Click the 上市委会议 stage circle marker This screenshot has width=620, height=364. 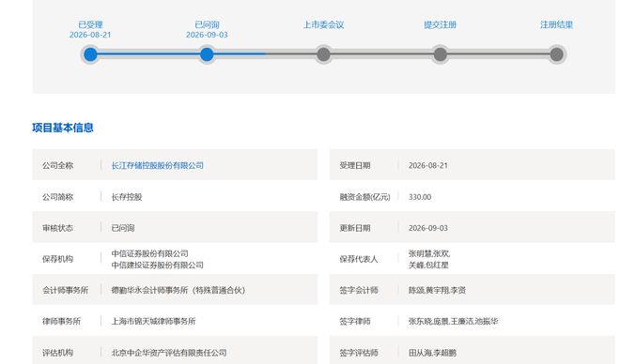[323, 54]
